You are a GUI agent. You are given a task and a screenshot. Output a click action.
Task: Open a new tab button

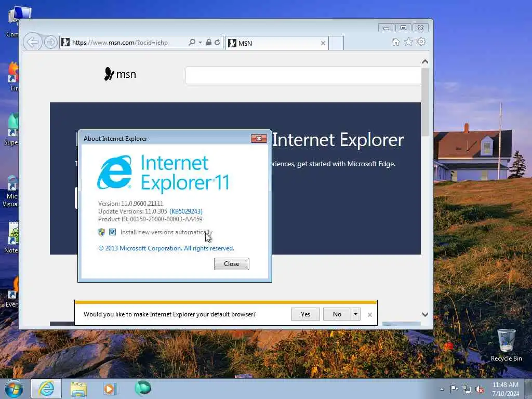(336, 43)
